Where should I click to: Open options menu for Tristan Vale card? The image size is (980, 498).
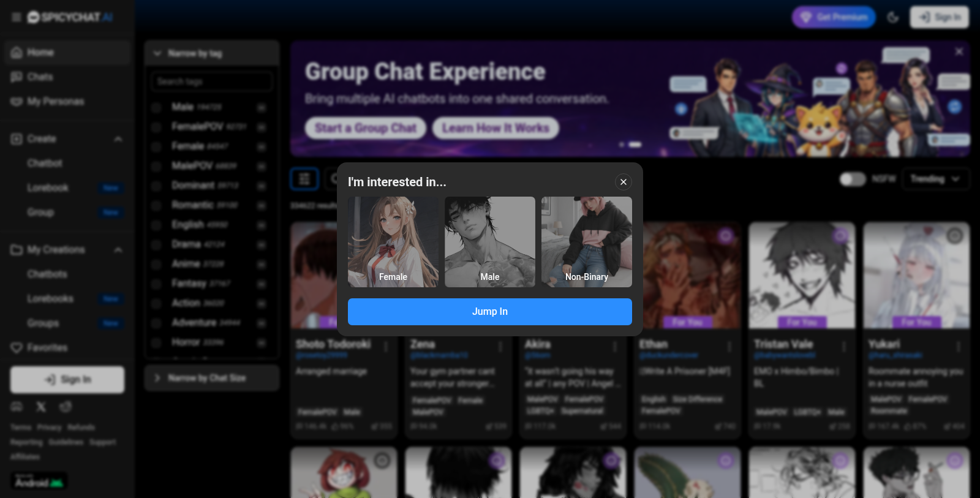click(844, 347)
